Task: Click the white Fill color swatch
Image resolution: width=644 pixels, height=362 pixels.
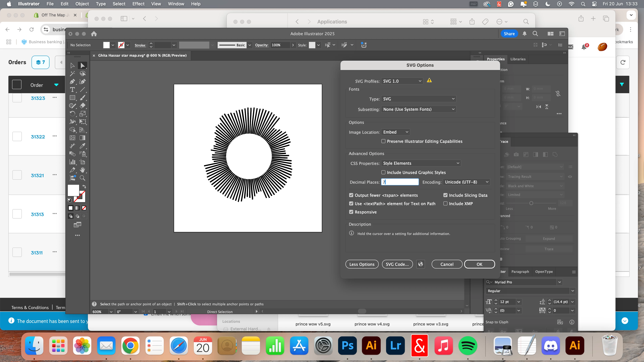Action: 73,190
